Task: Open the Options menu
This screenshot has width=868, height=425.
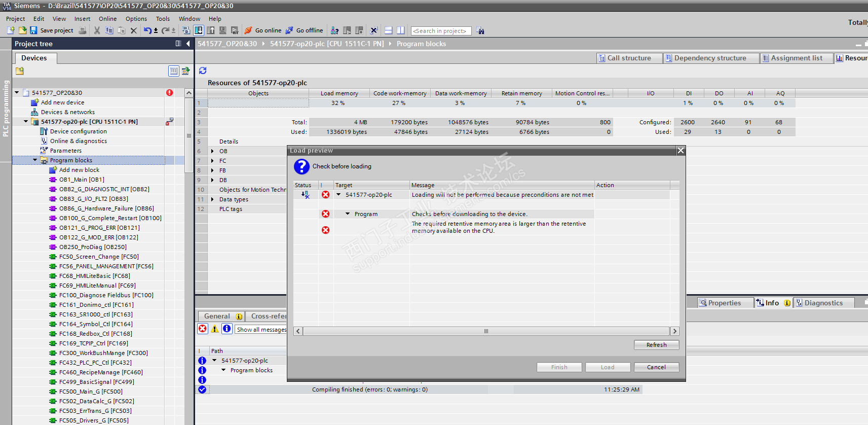Action: [136, 19]
